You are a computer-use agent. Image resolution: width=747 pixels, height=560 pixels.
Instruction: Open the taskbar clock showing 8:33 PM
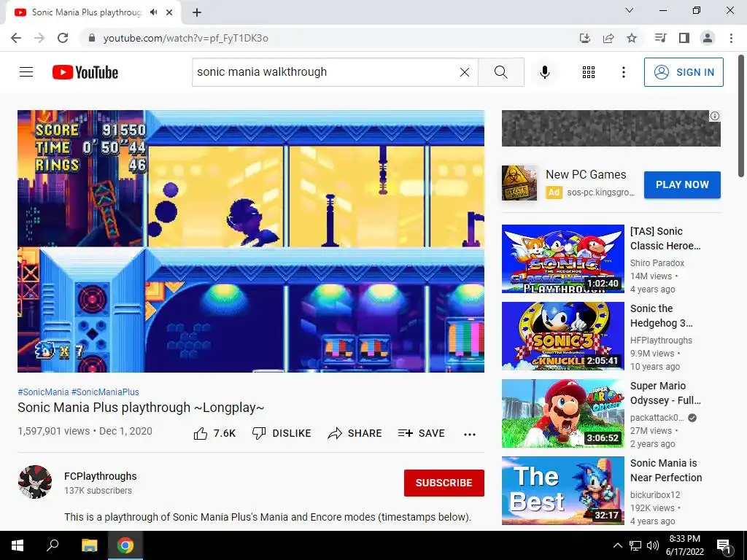684,545
